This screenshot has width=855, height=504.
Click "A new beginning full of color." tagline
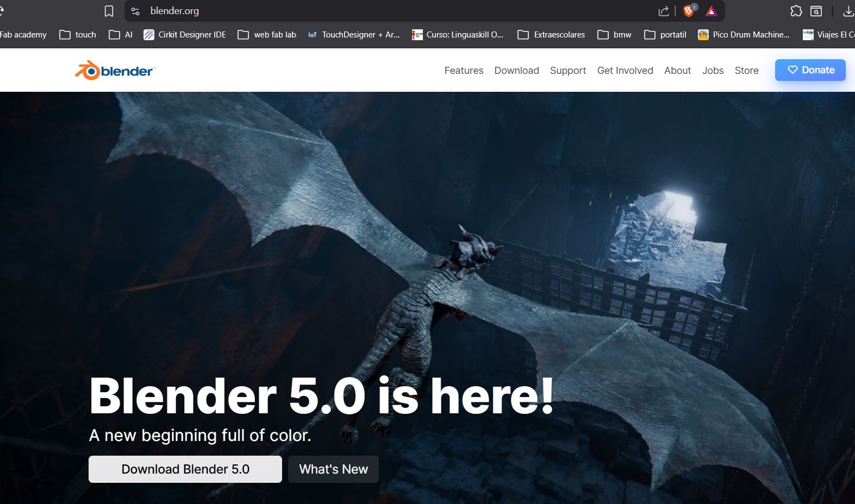(200, 436)
